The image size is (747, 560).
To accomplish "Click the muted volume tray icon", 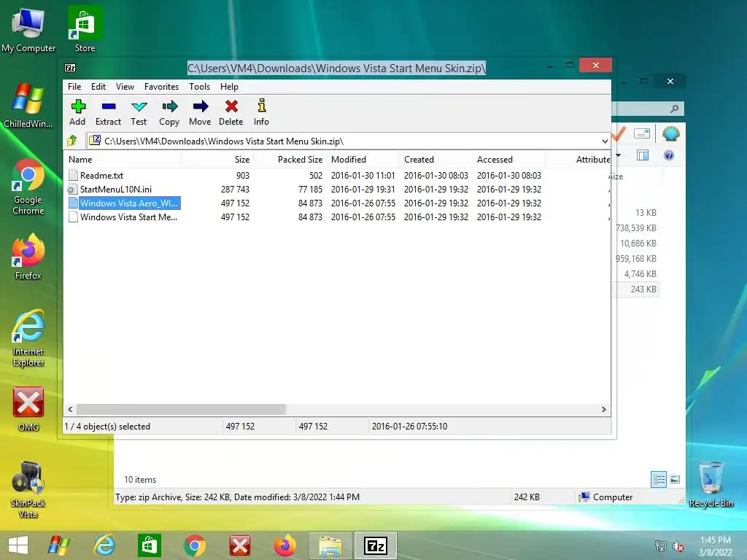I will tap(678, 546).
